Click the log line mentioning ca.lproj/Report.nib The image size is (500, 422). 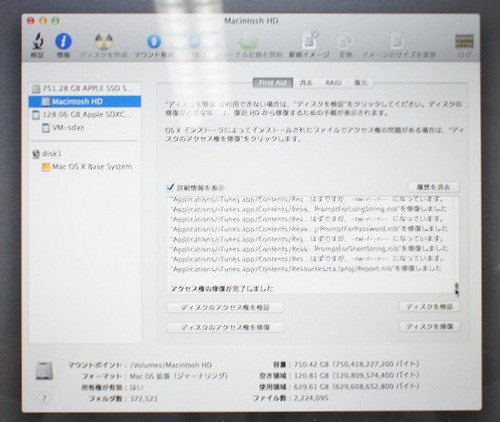click(307, 269)
